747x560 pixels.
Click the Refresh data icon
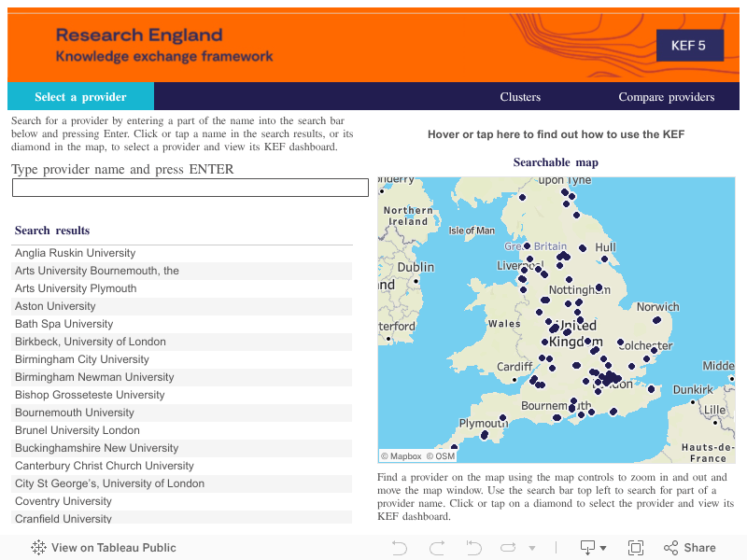(509, 548)
